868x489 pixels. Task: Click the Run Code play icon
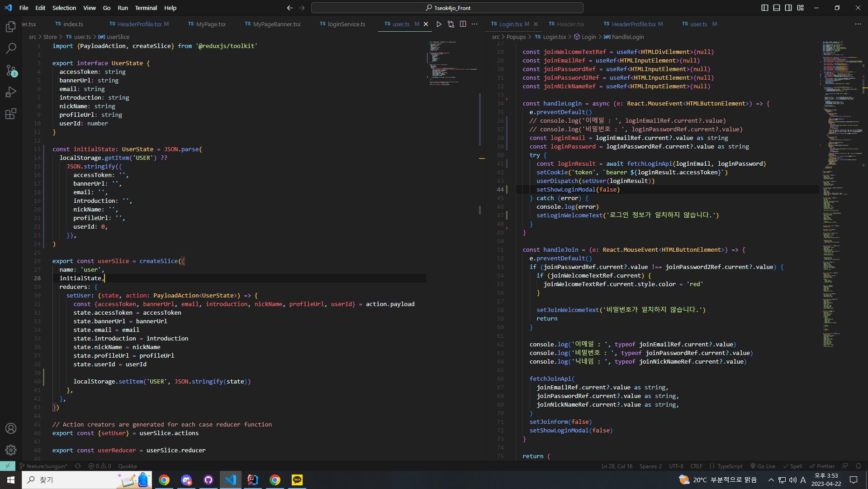click(439, 24)
